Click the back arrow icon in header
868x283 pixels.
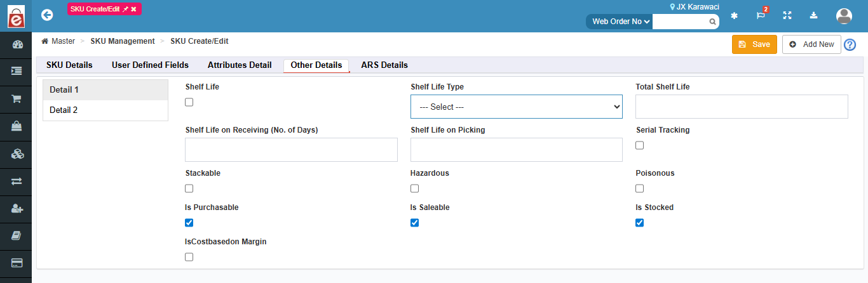pos(46,15)
